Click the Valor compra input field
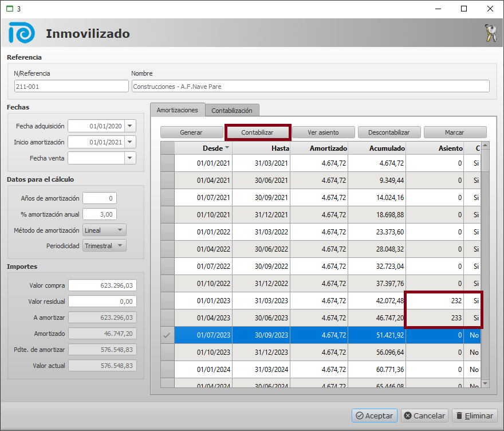 103,285
